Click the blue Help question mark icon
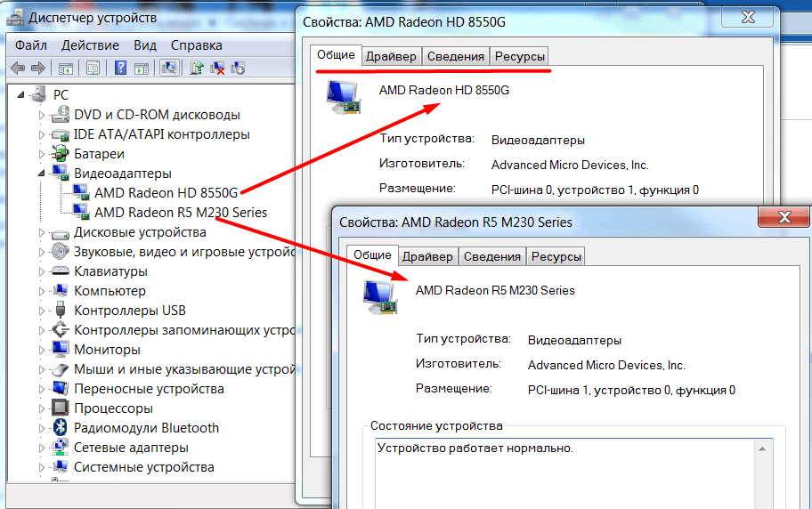This screenshot has width=812, height=509. pos(121,68)
